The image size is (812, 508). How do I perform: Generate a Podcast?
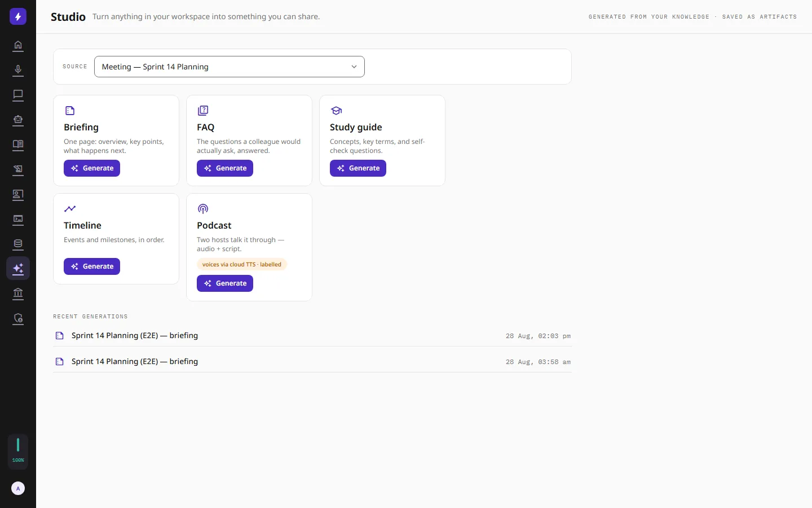[x=225, y=283]
